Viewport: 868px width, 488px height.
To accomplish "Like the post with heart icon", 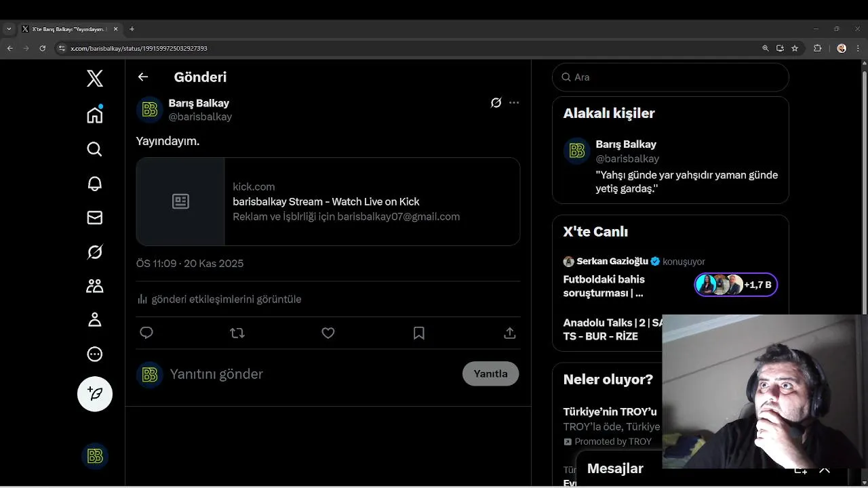I will click(x=328, y=333).
